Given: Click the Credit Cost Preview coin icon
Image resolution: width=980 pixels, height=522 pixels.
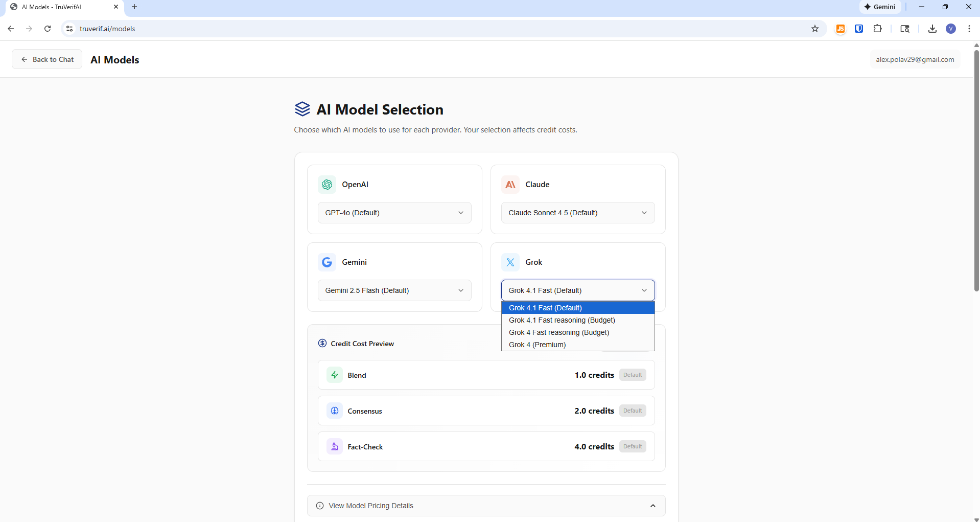Looking at the screenshot, I should pyautogui.click(x=322, y=343).
